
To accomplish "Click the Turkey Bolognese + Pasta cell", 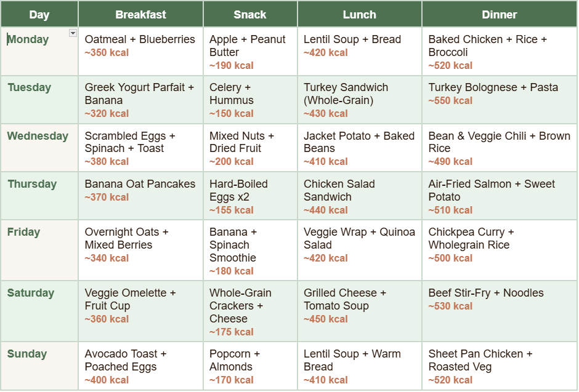I will tap(499, 100).
